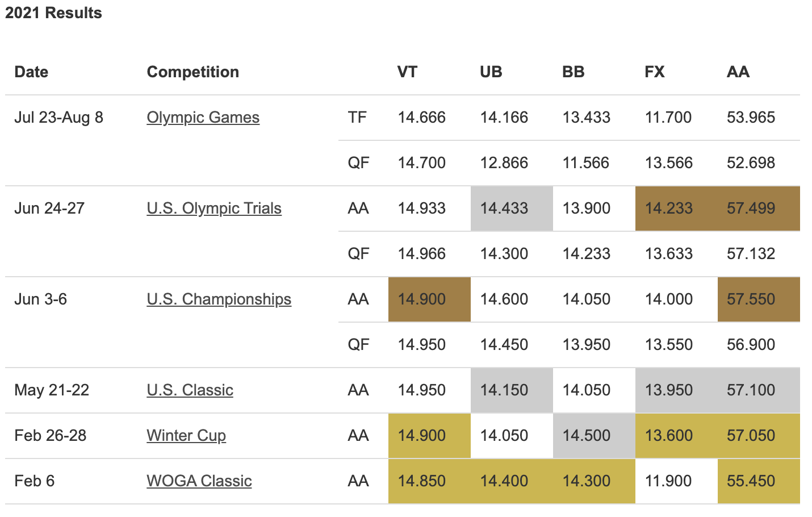Screen dimensions: 812x517
Task: Open the Olympic Games link
Action: (203, 118)
